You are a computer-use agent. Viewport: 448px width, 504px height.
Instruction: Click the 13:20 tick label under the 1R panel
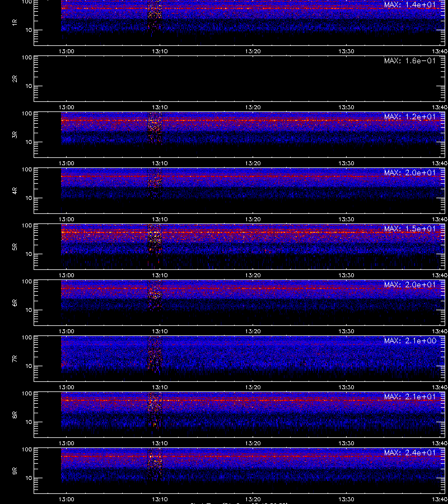pos(253,52)
